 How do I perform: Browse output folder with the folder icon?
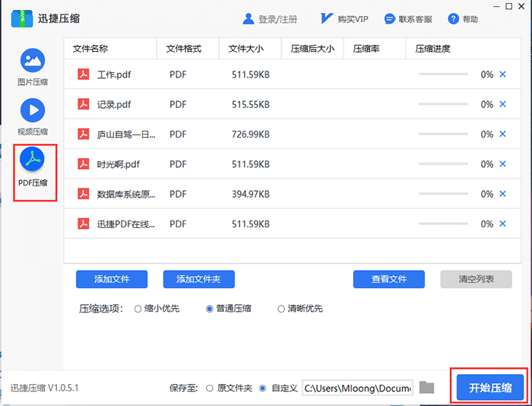[426, 387]
